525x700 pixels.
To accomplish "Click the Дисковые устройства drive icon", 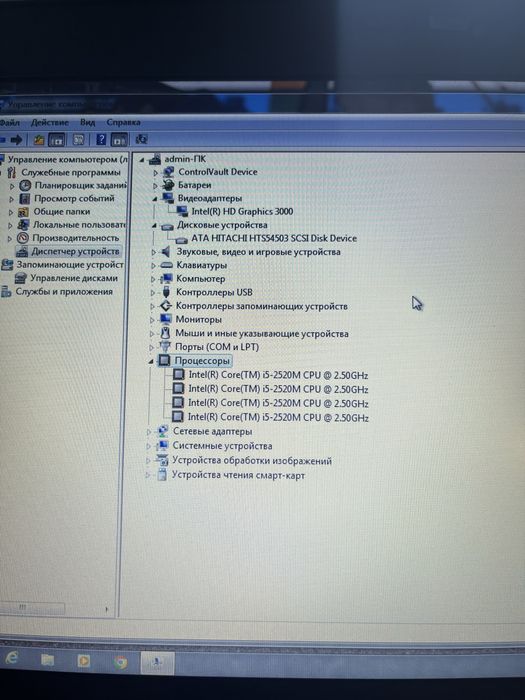I will [167, 226].
